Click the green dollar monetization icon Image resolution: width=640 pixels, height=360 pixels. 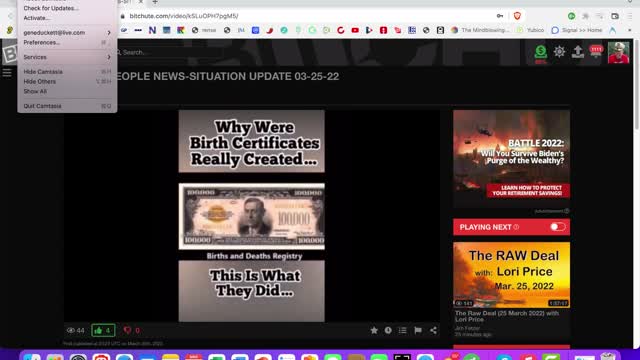pos(541,52)
